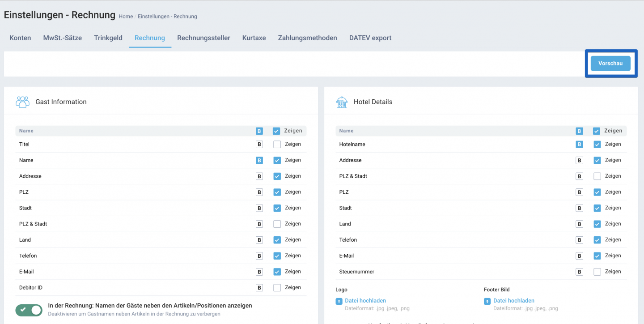Screen dimensions: 644x324
Task: Click the Footer Bild upload arrow icon
Action: (x=487, y=301)
